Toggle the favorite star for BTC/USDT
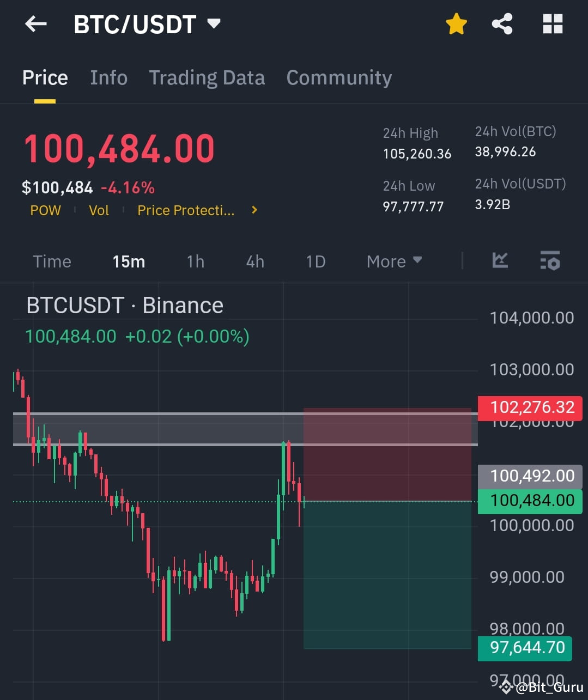 point(456,24)
